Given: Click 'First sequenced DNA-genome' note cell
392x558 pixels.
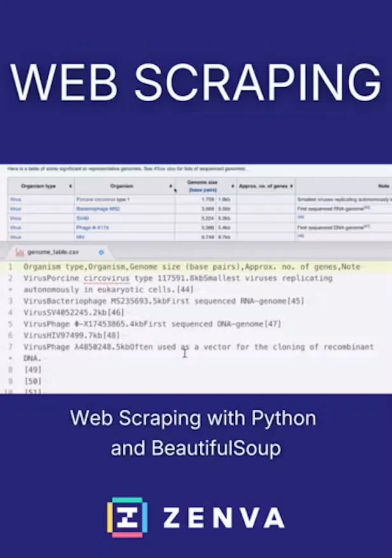Looking at the screenshot, I should [333, 227].
